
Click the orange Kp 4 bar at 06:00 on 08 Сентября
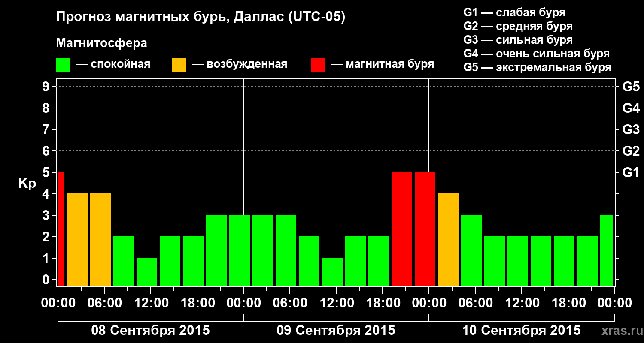(x=100, y=240)
